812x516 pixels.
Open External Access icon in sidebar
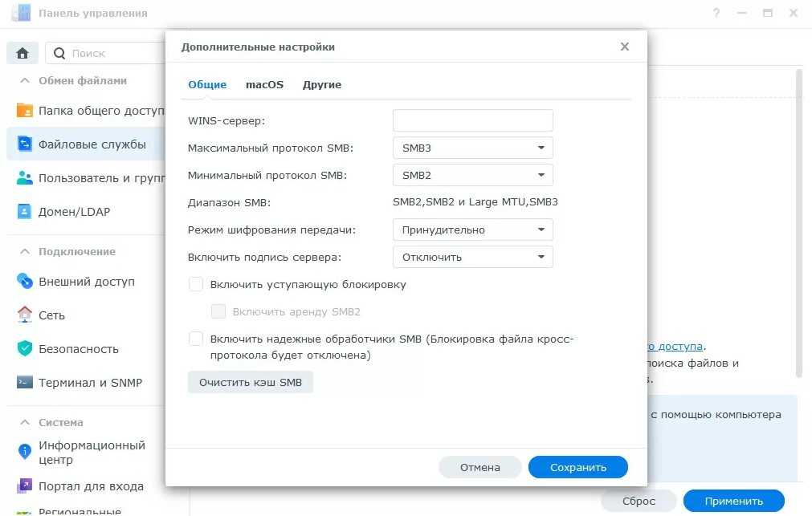coord(25,282)
